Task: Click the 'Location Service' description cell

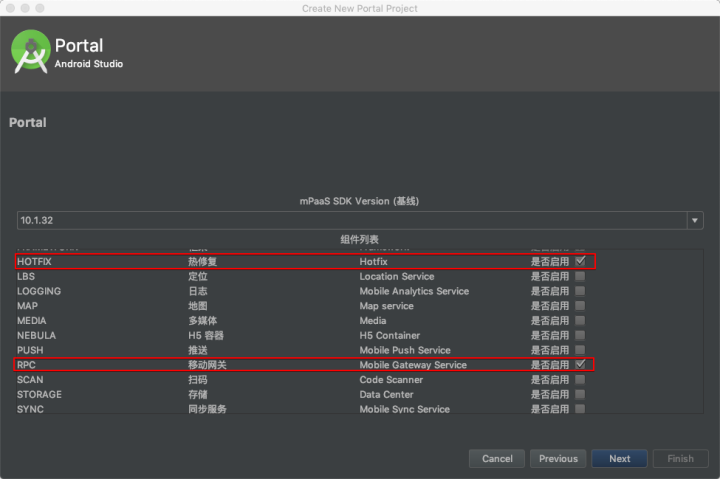Action: 397,276
